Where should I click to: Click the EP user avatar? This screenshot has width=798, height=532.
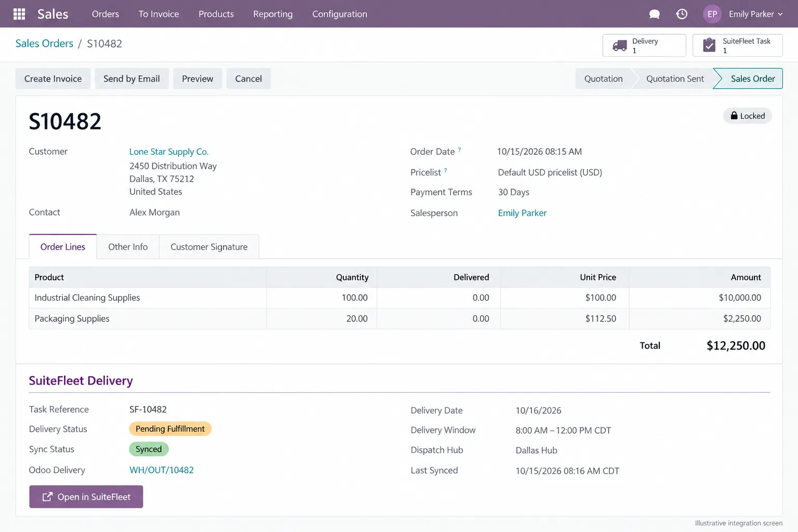pos(712,14)
